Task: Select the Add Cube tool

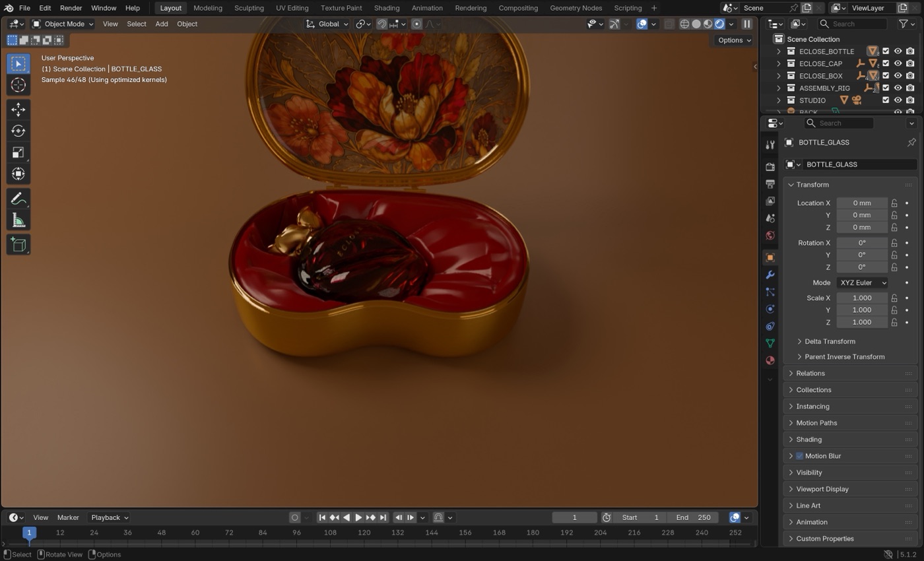Action: (x=18, y=245)
